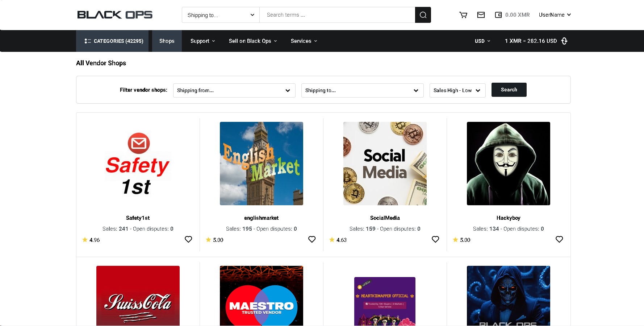644x326 pixels.
Task: Add the SocialMedia shop to favorites
Action: (x=435, y=239)
